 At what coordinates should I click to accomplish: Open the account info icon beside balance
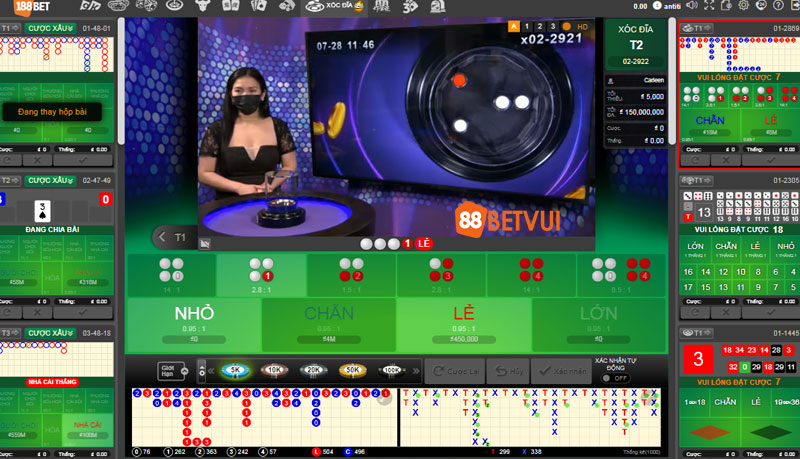(657, 6)
